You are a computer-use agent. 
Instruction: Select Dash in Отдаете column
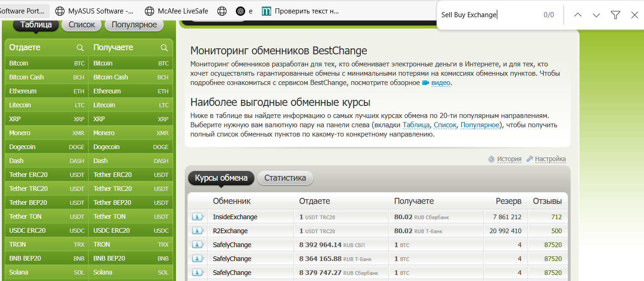click(x=47, y=161)
